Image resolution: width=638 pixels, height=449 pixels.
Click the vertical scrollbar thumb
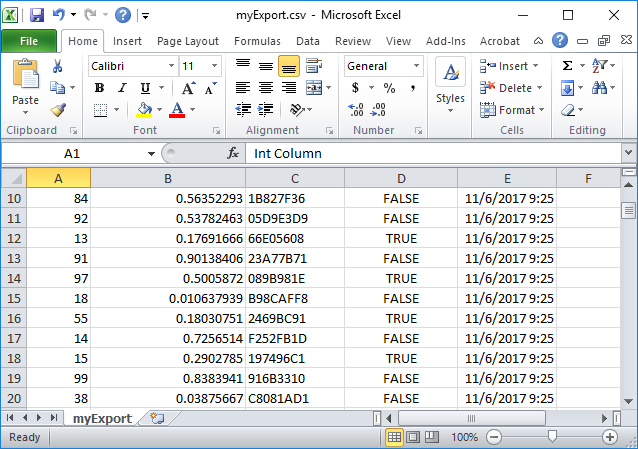click(629, 211)
